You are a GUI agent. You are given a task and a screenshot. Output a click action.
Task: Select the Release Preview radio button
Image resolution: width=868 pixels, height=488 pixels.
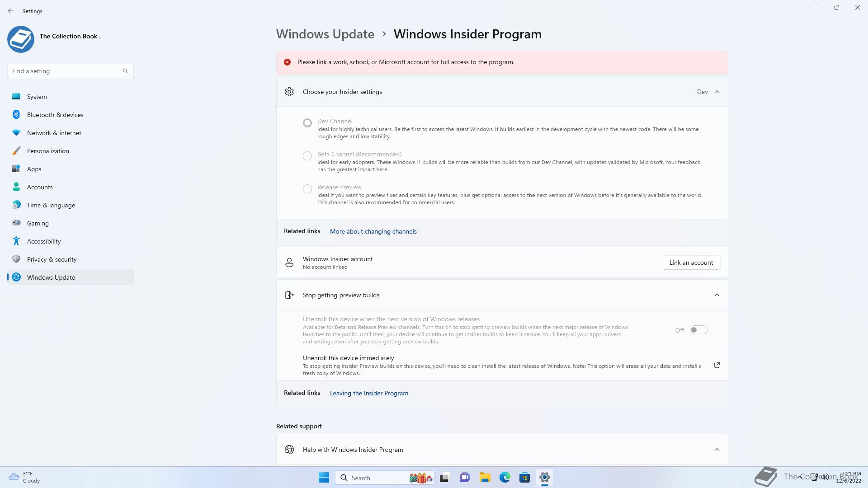point(307,188)
